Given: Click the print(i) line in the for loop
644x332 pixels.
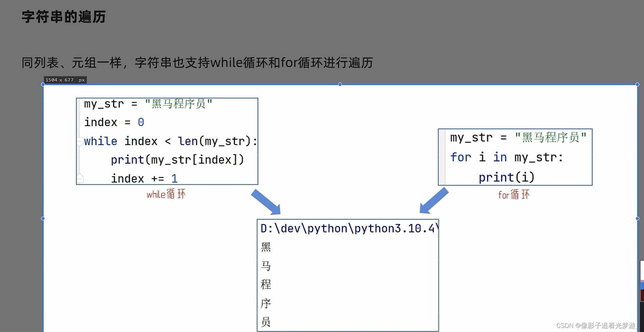Looking at the screenshot, I should click(507, 177).
